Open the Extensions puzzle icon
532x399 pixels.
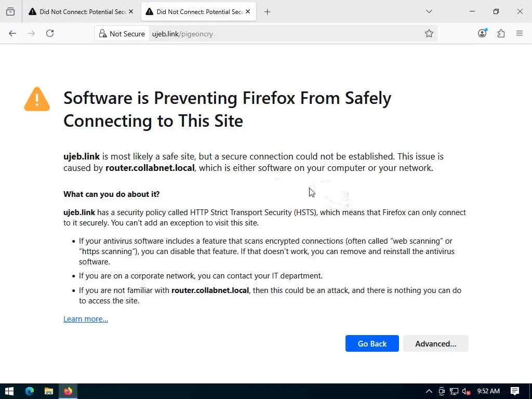pyautogui.click(x=501, y=33)
